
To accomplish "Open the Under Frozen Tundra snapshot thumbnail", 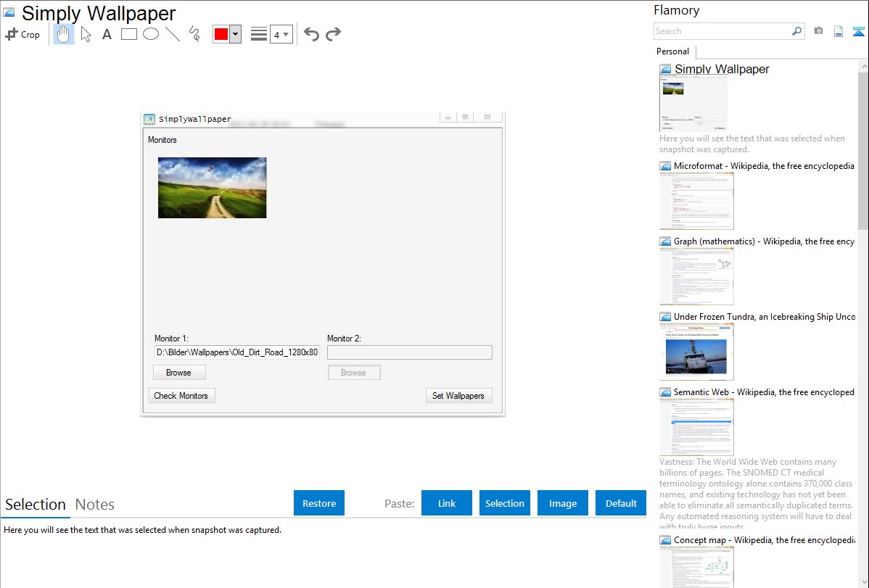I will click(696, 352).
